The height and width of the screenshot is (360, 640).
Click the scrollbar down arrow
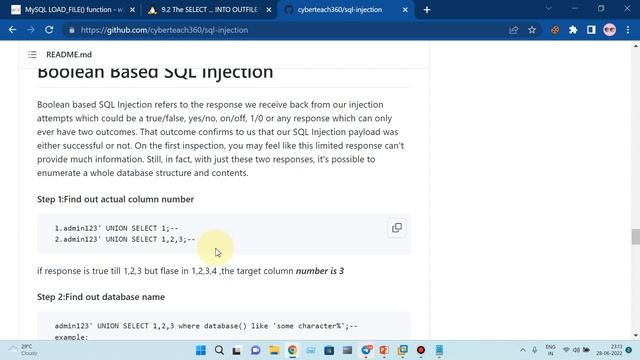pyautogui.click(x=636, y=335)
